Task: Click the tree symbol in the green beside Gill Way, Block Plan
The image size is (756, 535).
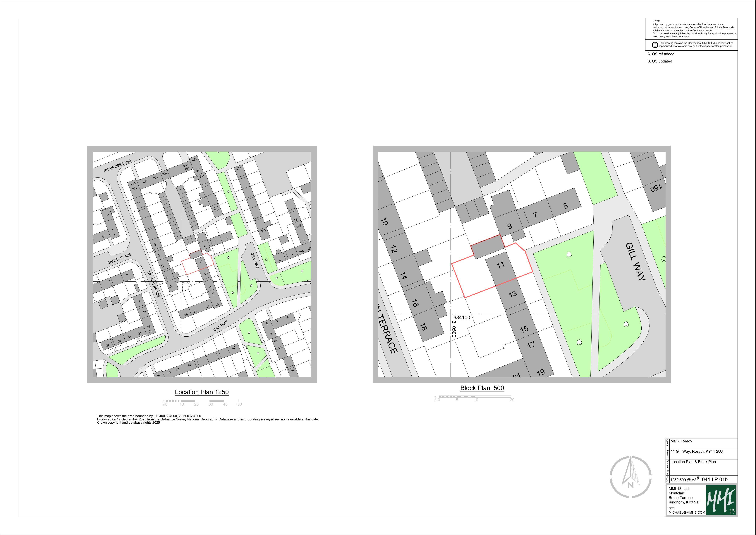Action: pos(626,324)
